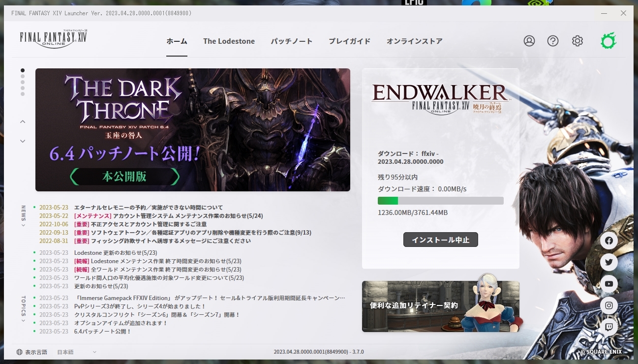The height and width of the screenshot is (364, 638).
Task: Open アカウント管理システム メンテナンス news item
Action: point(168,216)
